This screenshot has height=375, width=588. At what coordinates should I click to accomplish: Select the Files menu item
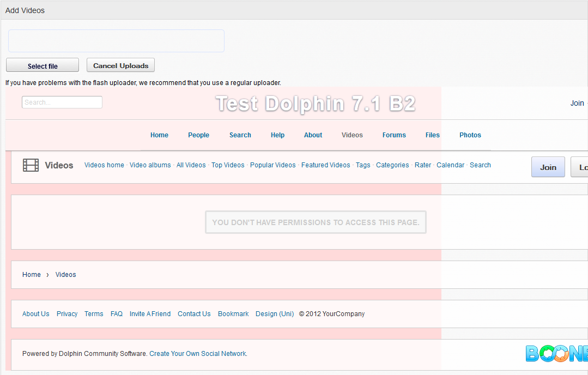tap(432, 135)
